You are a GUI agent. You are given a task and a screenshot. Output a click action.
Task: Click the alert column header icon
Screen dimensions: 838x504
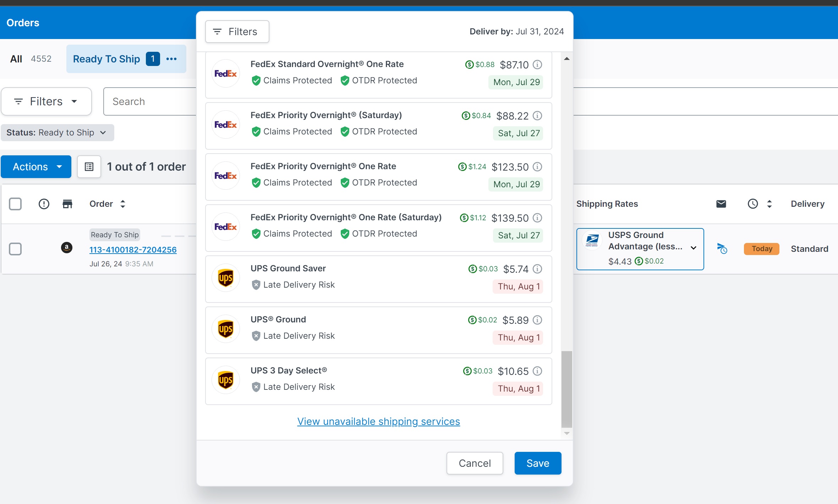(x=44, y=204)
